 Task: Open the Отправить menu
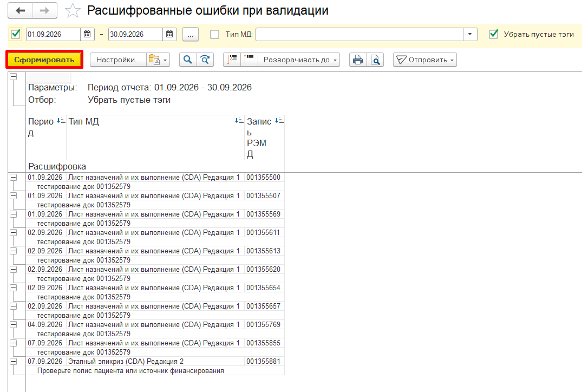(425, 60)
